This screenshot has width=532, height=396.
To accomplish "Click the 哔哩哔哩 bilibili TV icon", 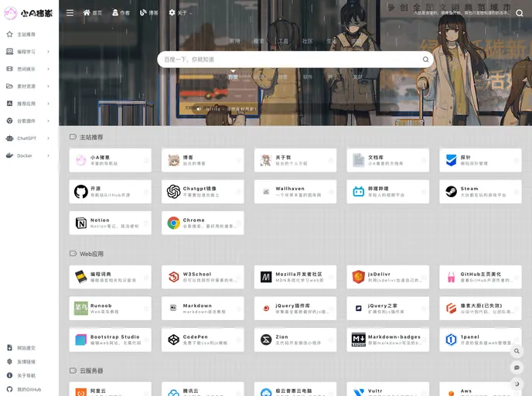I will (x=358, y=192).
